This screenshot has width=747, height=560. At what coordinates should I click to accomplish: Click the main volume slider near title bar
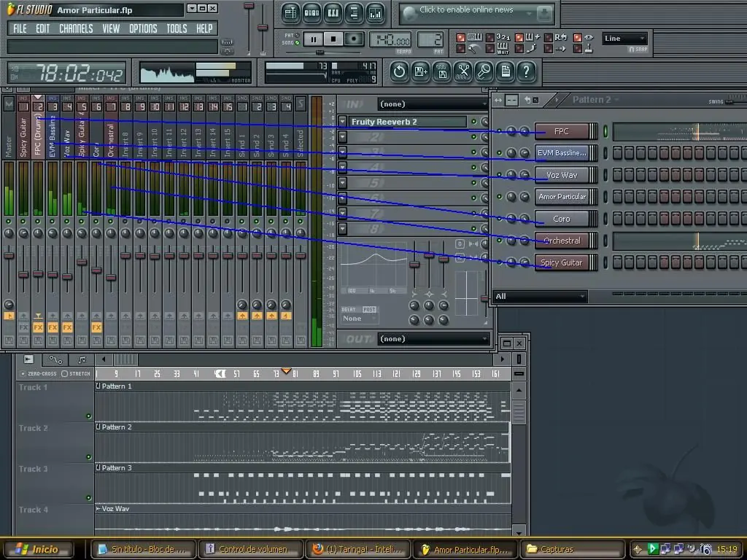click(249, 6)
